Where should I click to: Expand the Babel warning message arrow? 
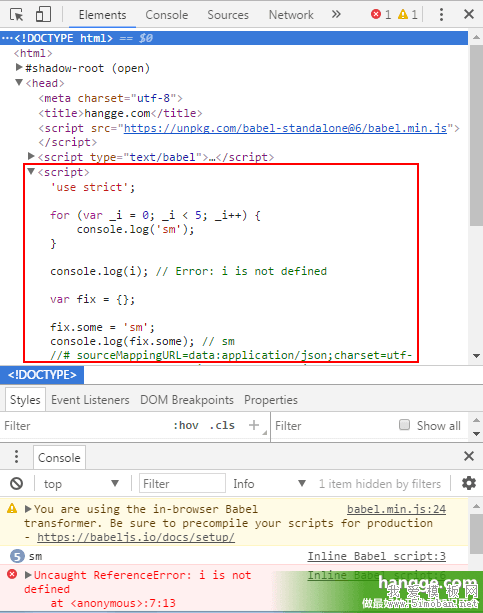coord(28,509)
